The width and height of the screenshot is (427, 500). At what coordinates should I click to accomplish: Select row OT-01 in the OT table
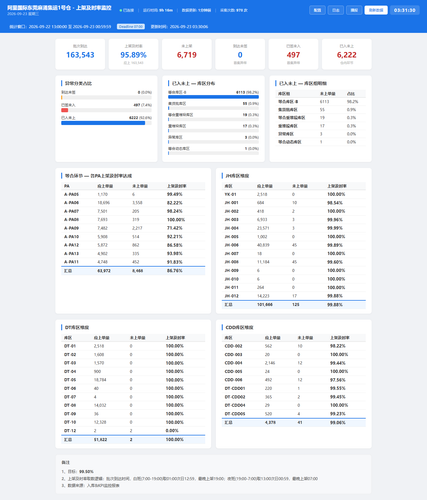point(133,346)
